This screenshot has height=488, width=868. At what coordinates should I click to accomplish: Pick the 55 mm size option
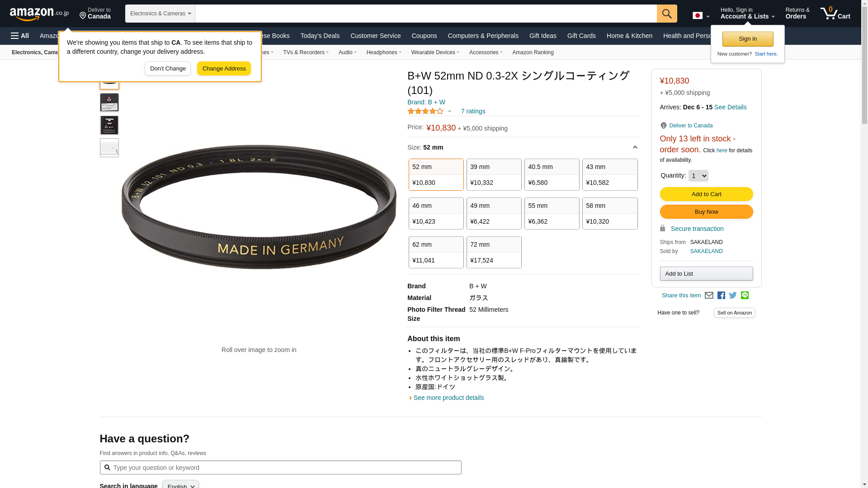(552, 213)
